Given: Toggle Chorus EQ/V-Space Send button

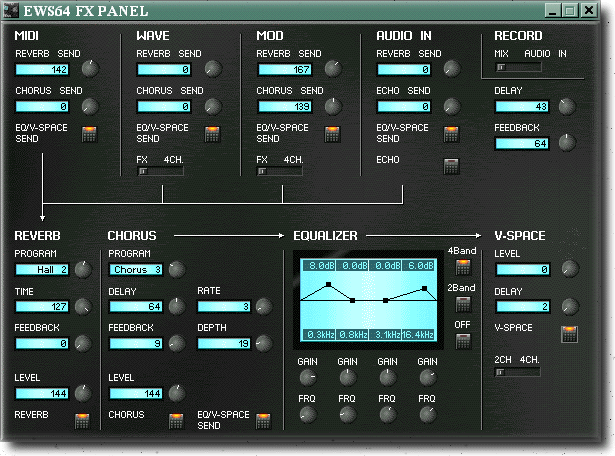Looking at the screenshot, I should click(x=263, y=421).
